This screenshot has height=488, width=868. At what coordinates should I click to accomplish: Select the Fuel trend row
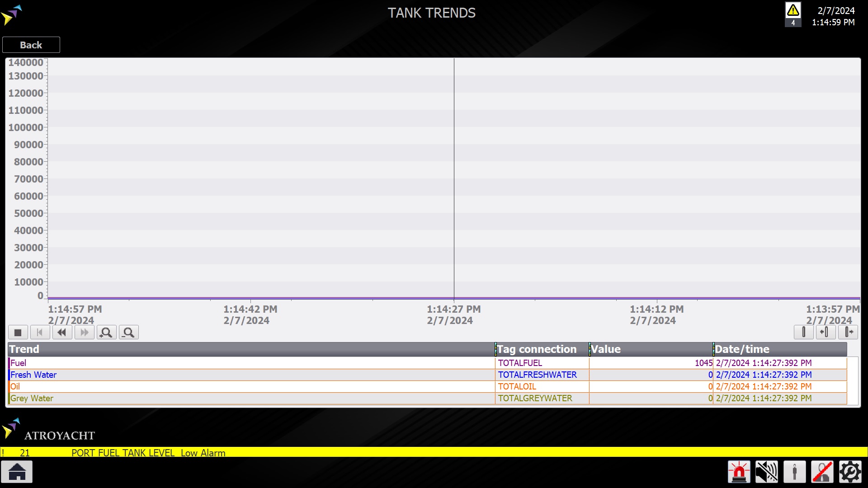(x=251, y=363)
